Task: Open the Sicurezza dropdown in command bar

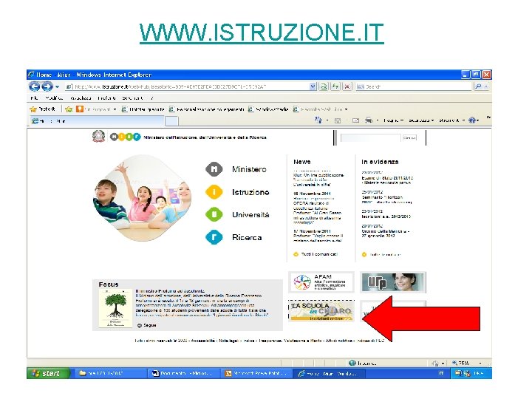Action: (421, 120)
